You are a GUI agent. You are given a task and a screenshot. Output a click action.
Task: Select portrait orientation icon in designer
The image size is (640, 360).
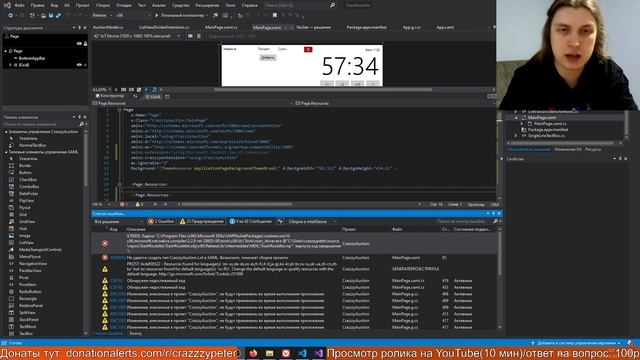199,36
